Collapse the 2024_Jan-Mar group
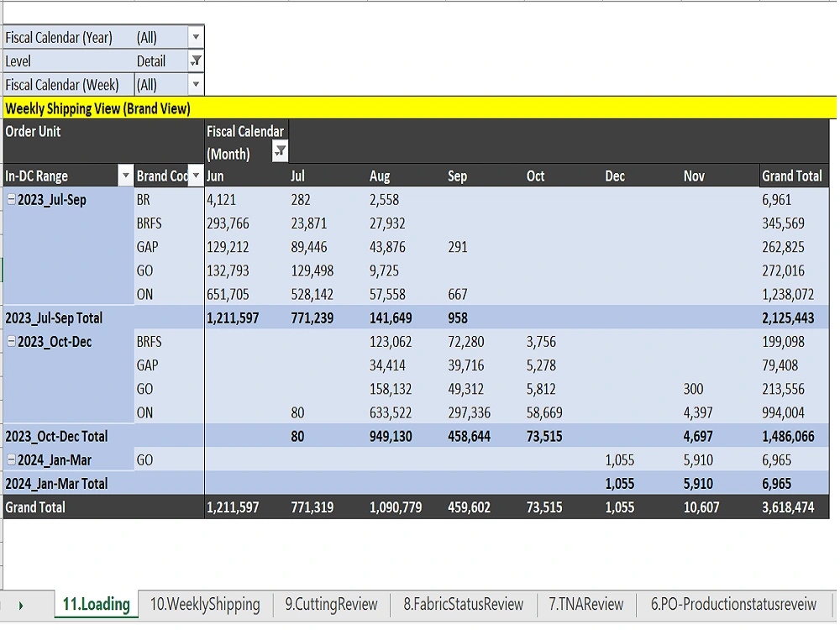The width and height of the screenshot is (840, 630). point(11,459)
